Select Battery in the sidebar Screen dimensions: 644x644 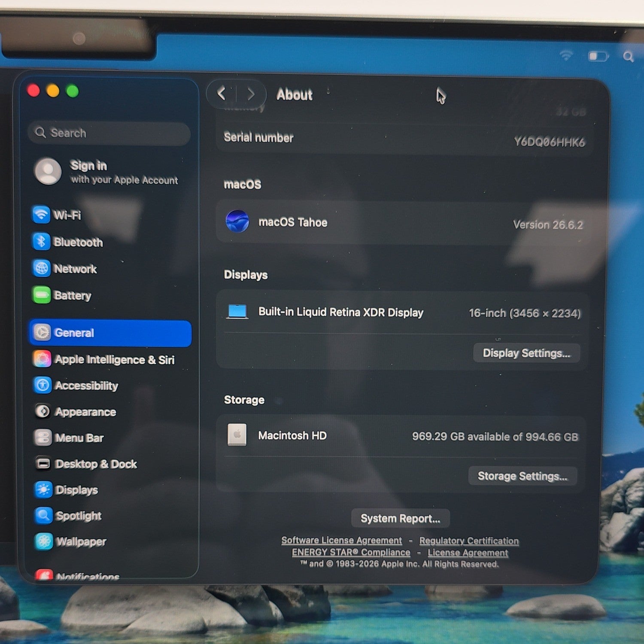click(x=110, y=295)
